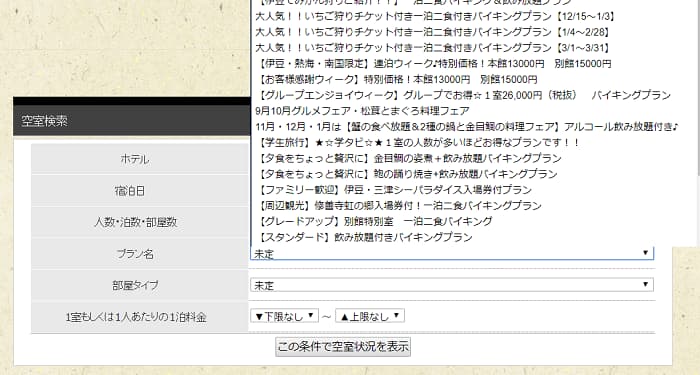Open the 部屋タイプ dropdown
Viewport: 700px width, 375px height.
coord(452,285)
